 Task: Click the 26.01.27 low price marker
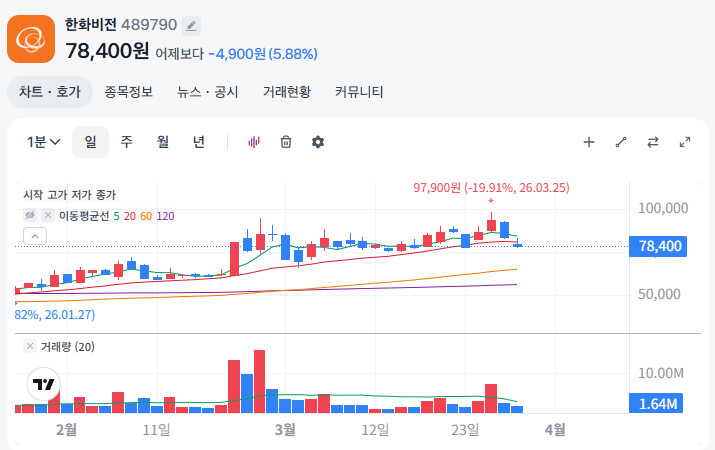click(55, 315)
